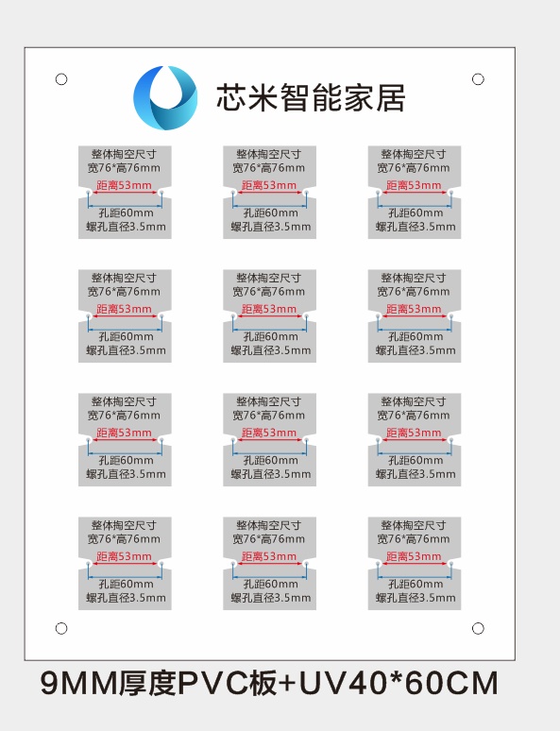
Task: Click the bottom-row middle cutout panel
Action: coord(269,563)
